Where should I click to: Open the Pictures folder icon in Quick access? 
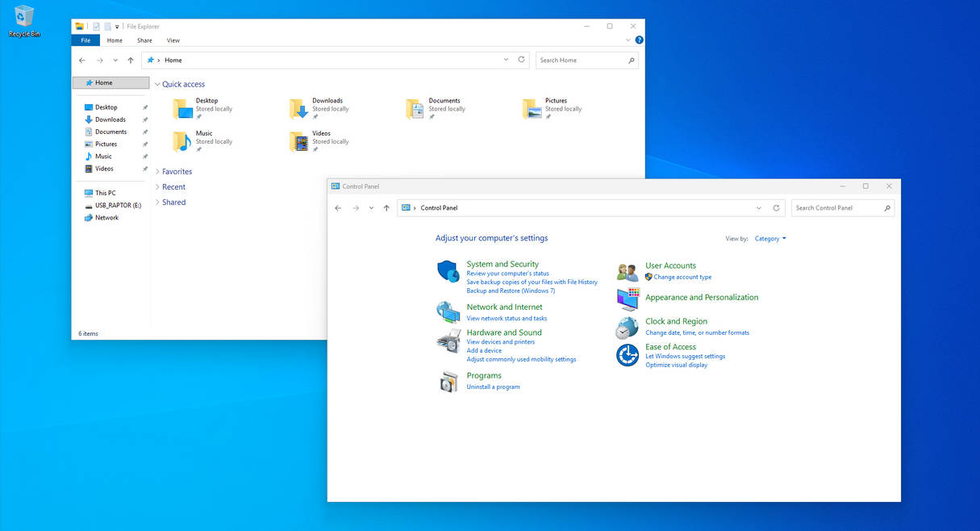532,109
